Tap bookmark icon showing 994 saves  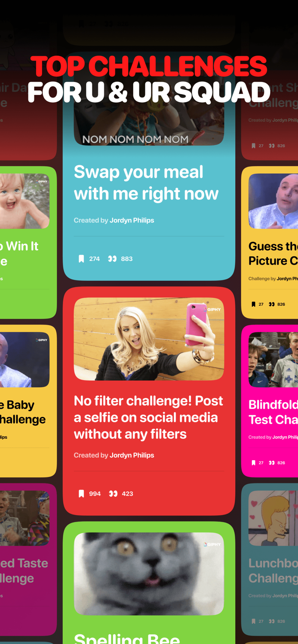[x=81, y=494]
